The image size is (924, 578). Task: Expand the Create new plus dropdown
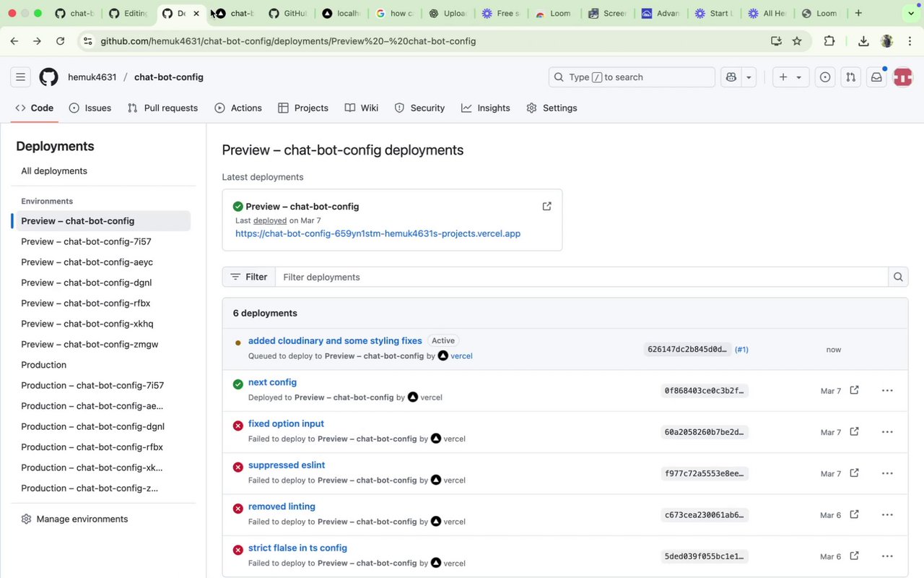click(x=790, y=77)
